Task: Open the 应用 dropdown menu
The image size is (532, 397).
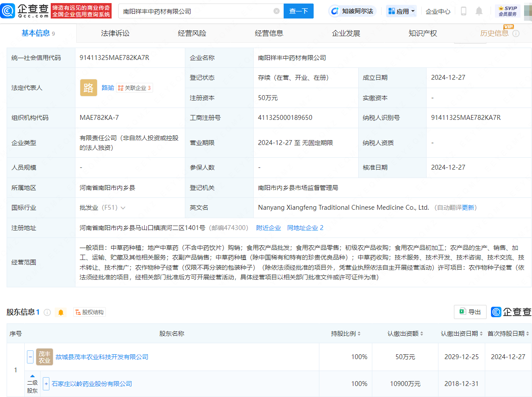Action: (x=401, y=11)
